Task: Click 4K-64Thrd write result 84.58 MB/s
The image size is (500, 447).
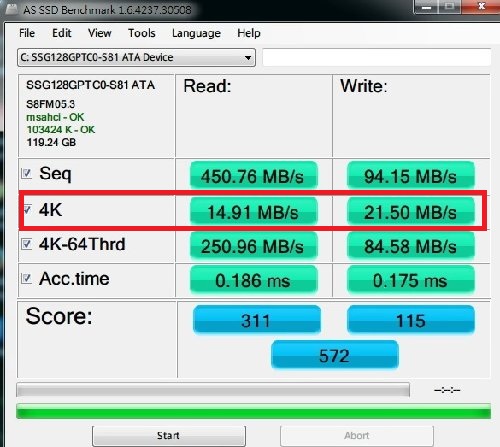Action: tap(411, 246)
